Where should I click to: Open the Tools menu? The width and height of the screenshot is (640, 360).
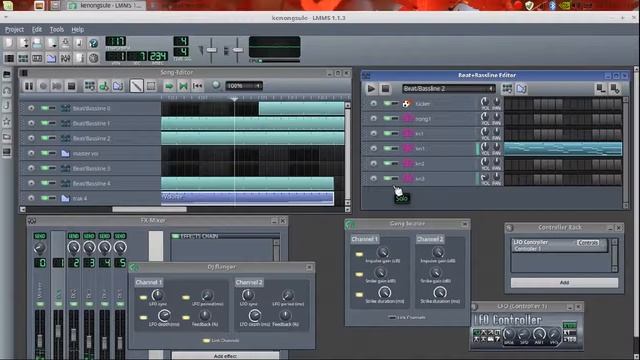pyautogui.click(x=57, y=29)
